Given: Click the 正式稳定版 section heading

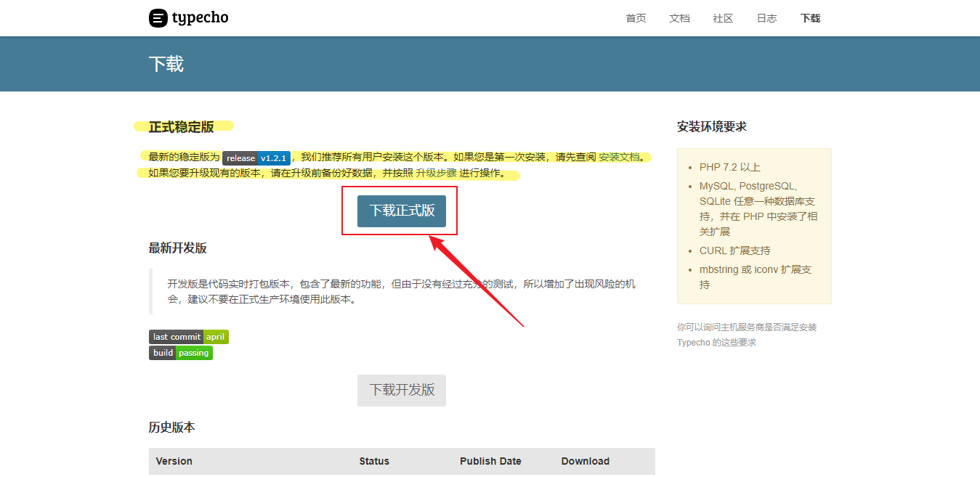Looking at the screenshot, I should click(x=182, y=127).
